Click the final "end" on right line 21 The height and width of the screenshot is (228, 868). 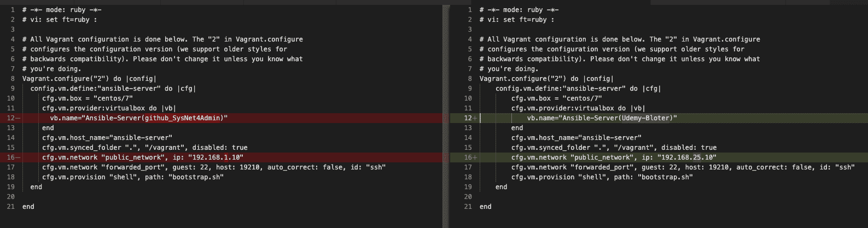point(485,207)
